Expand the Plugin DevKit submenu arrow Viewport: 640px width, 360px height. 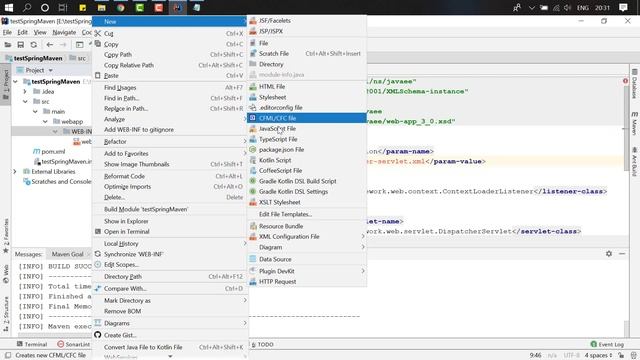click(362, 271)
